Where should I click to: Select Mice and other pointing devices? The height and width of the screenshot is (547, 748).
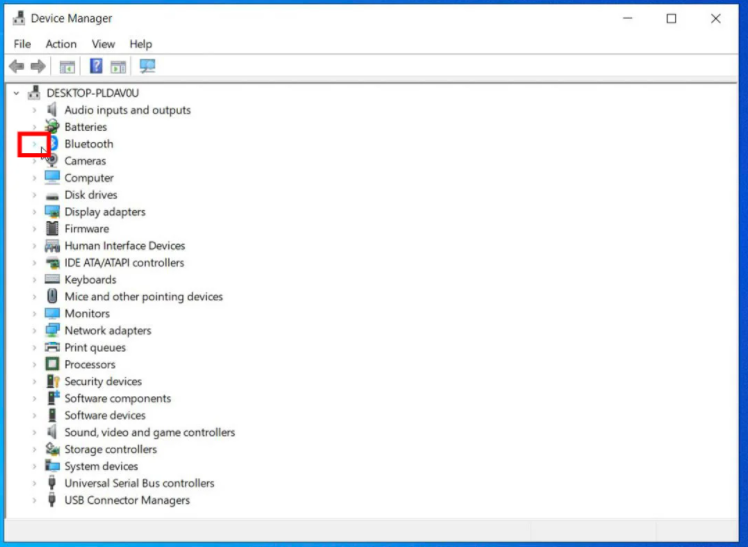tap(143, 297)
